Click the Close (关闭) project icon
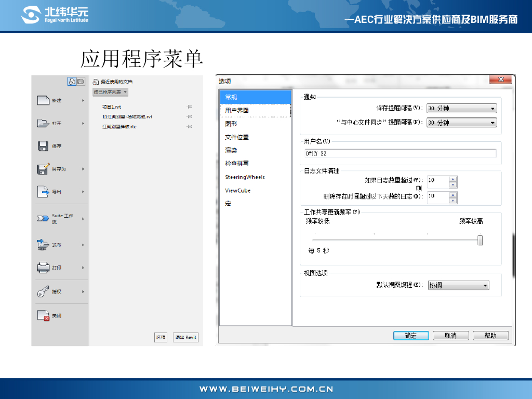The height and width of the screenshot is (399, 532). (43, 315)
